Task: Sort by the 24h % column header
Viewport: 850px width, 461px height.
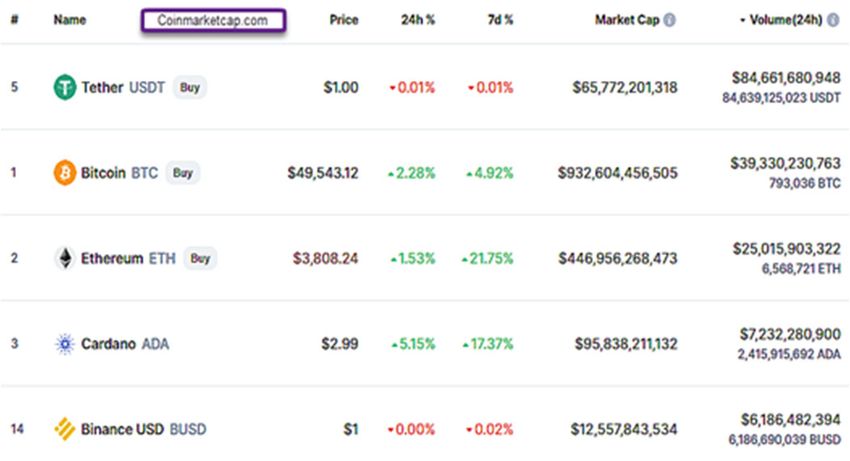Action: [417, 20]
